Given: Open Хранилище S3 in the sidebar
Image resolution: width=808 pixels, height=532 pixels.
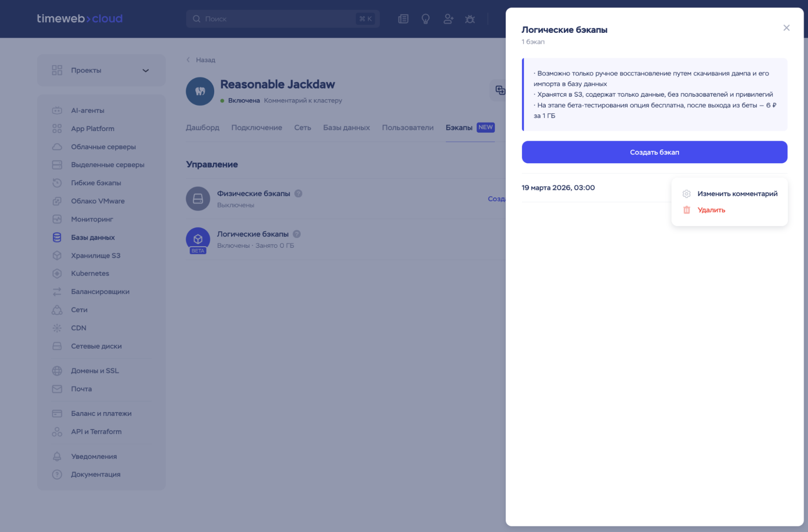Looking at the screenshot, I should 96,255.
